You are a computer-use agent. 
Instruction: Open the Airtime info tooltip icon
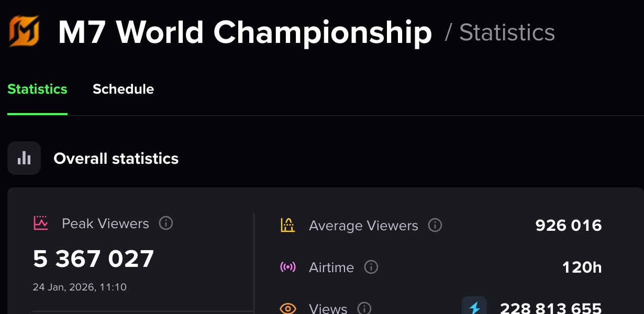371,267
